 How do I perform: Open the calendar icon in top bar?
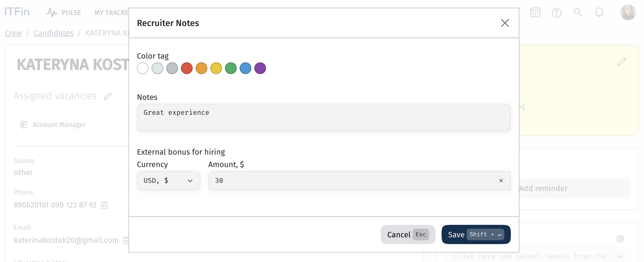pyautogui.click(x=535, y=12)
